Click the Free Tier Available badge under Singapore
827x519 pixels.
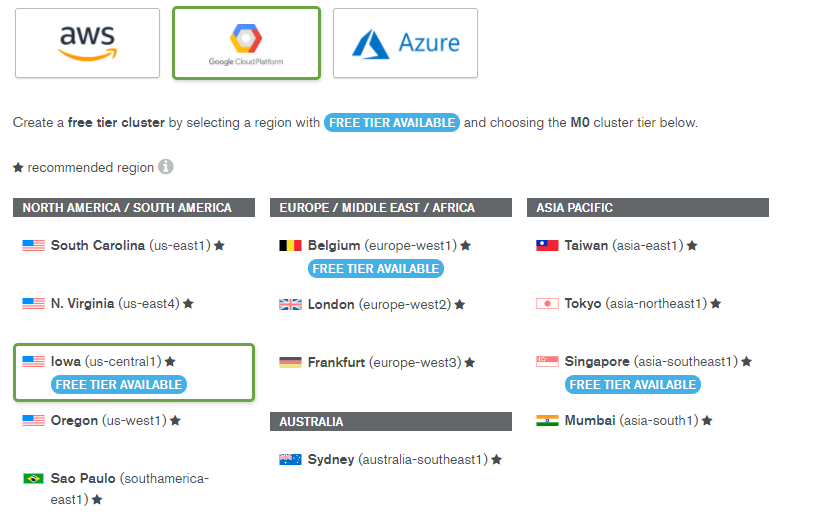coord(632,384)
